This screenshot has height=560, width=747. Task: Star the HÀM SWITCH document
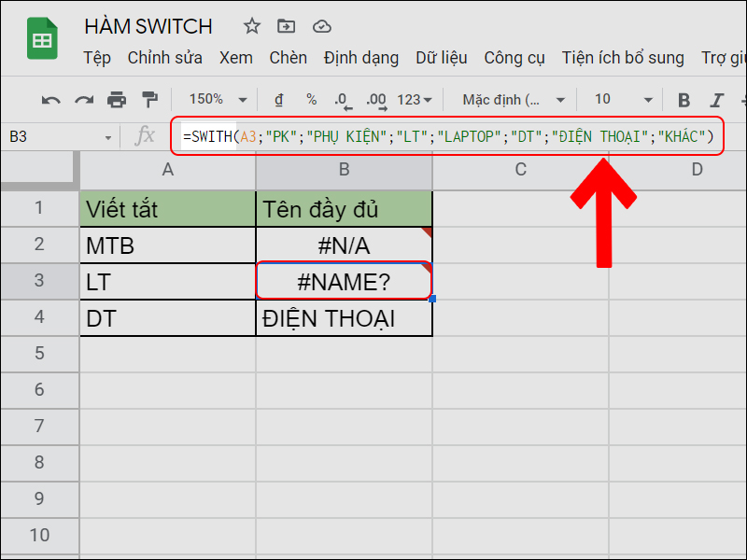252,26
